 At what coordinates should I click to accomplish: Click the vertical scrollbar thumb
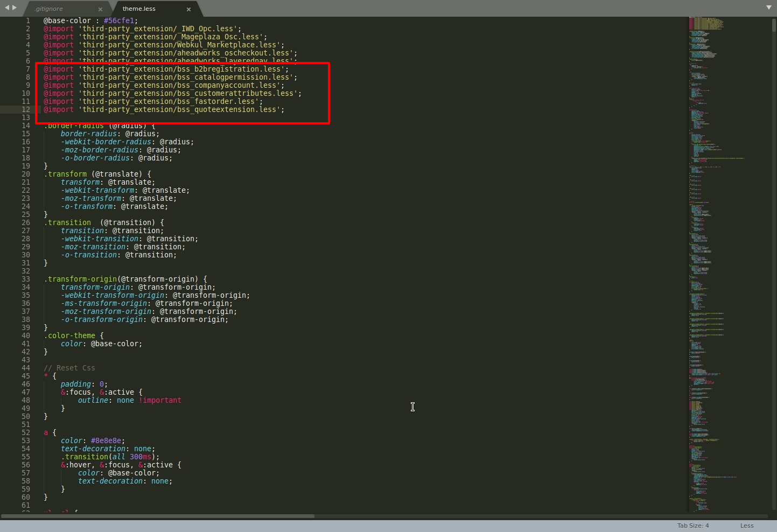tap(774, 26)
